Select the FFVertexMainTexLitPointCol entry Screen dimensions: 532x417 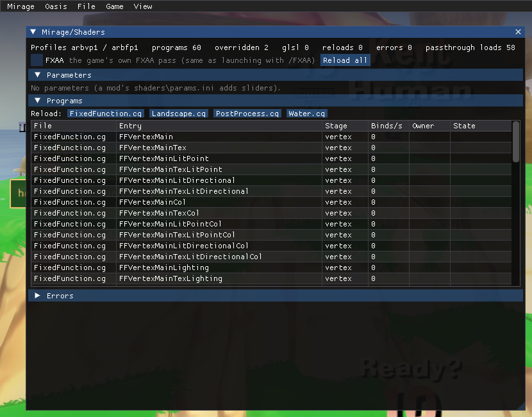tap(177, 235)
